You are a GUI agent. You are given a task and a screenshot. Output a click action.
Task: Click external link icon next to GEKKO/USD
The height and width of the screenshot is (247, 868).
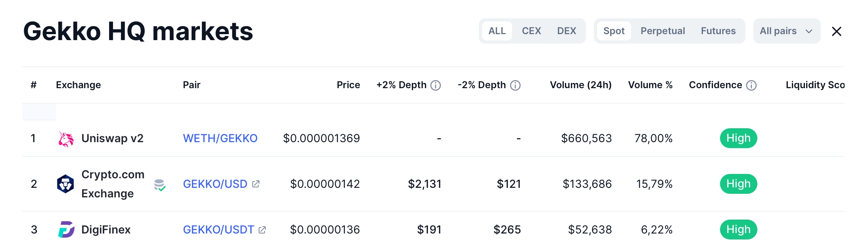(x=256, y=184)
